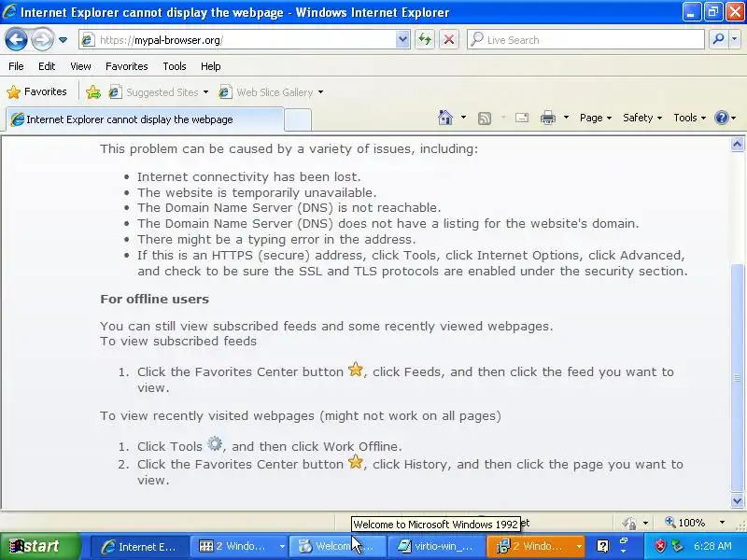Click the 6:28 AM system clock
747x560 pixels.
(x=712, y=547)
